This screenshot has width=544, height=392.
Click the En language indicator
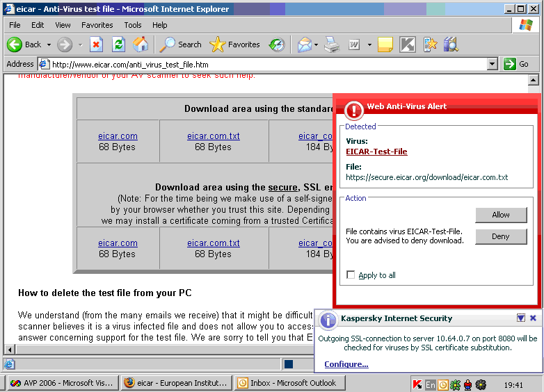tap(430, 385)
